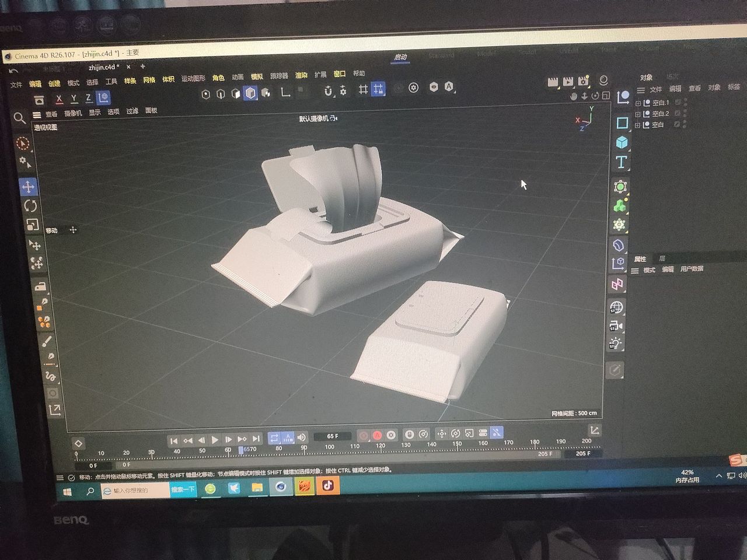Image resolution: width=747 pixels, height=560 pixels.
Task: Toggle Y axis lock
Action: click(x=74, y=99)
